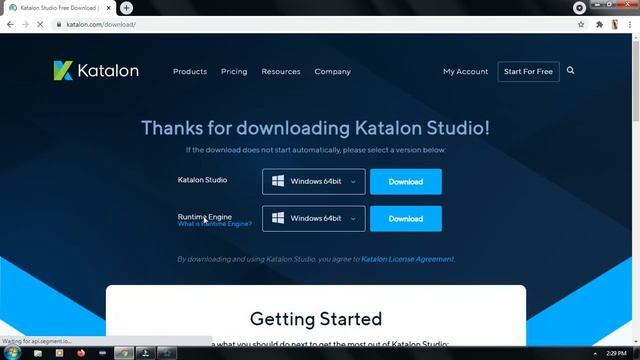Open the Company menu
Viewport: 640px width, 360px height.
332,71
